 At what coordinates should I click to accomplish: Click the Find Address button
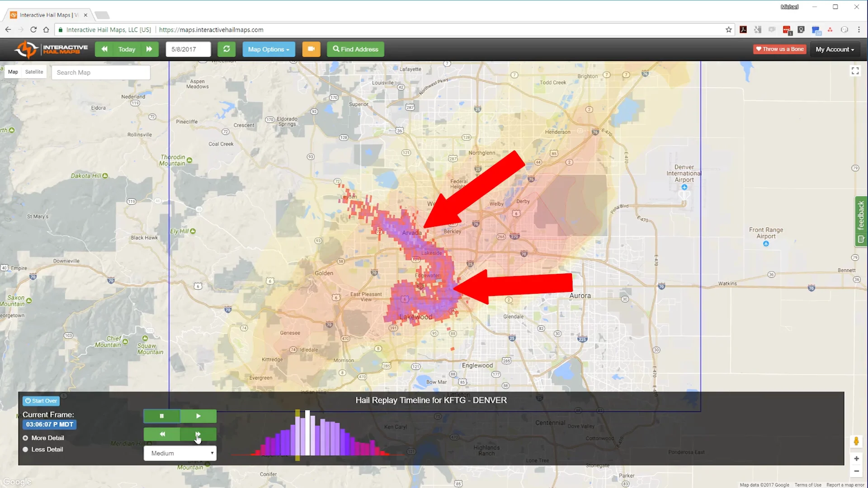(x=355, y=49)
